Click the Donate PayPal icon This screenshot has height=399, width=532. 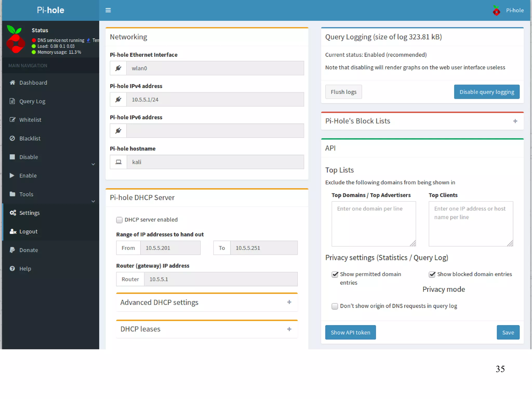[12, 250]
